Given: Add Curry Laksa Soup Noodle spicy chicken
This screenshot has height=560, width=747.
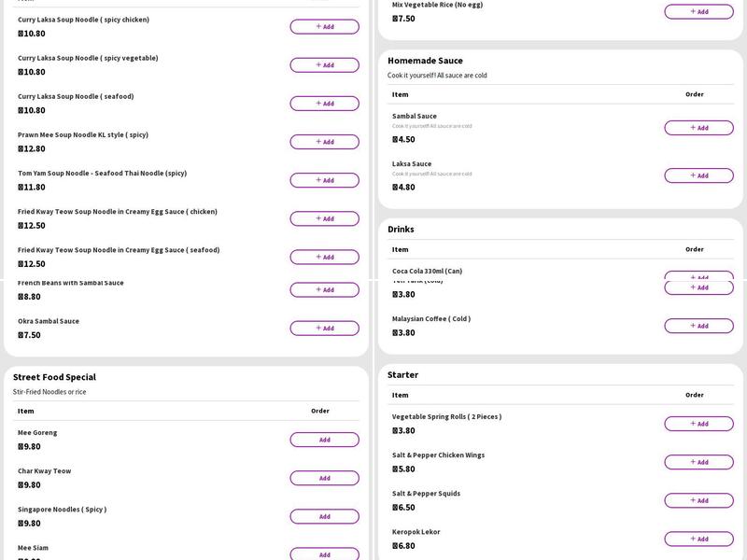Looking at the screenshot, I should pyautogui.click(x=324, y=27).
